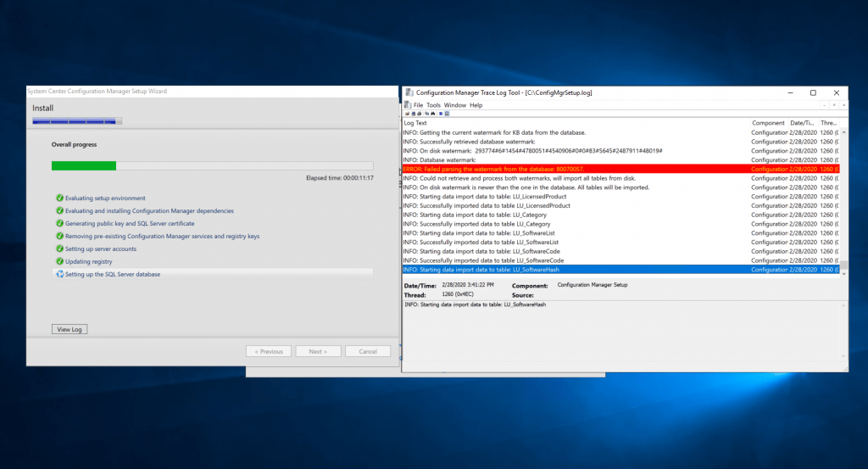Click the Trace Log Tool title bar icon
This screenshot has height=469, width=868.
[409, 92]
